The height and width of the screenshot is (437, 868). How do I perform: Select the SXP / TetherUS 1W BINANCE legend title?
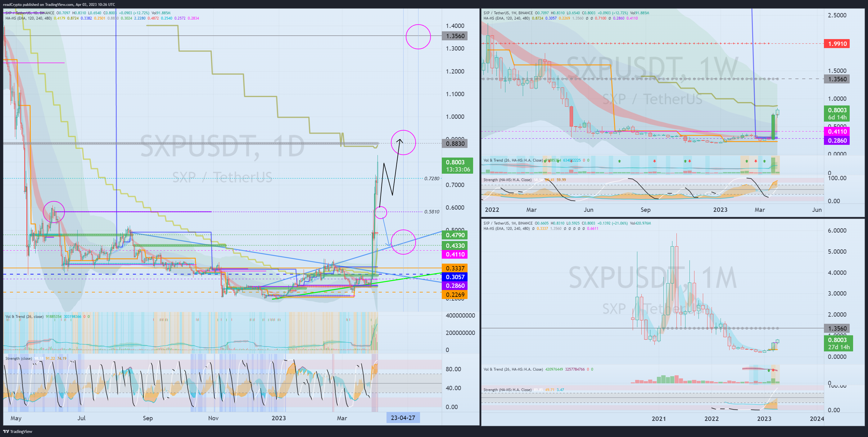508,13
